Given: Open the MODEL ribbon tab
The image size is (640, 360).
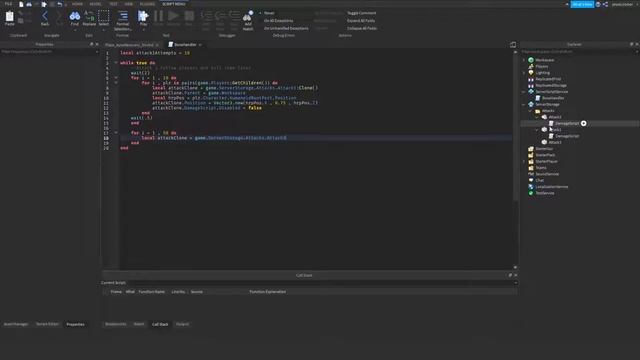Looking at the screenshot, I should tap(95, 4).
